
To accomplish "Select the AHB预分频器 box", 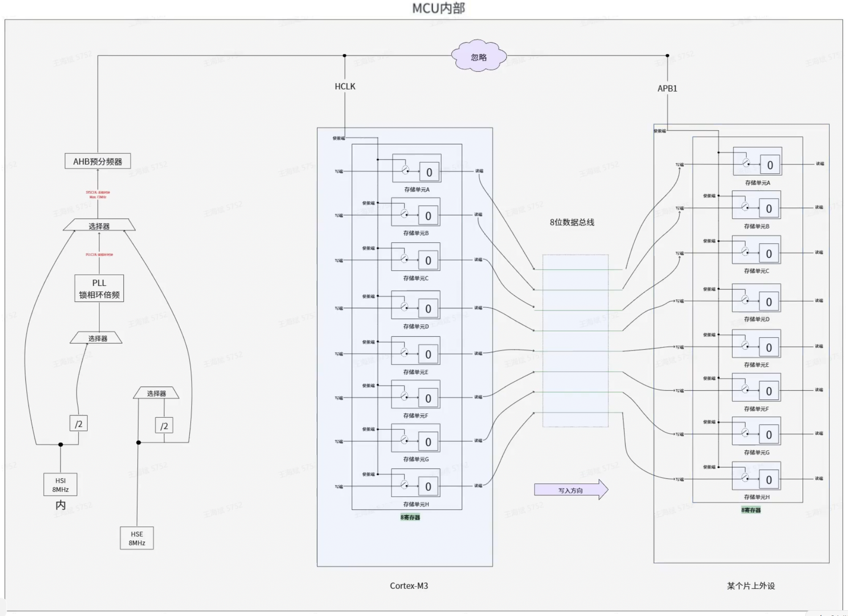I will 98,161.
